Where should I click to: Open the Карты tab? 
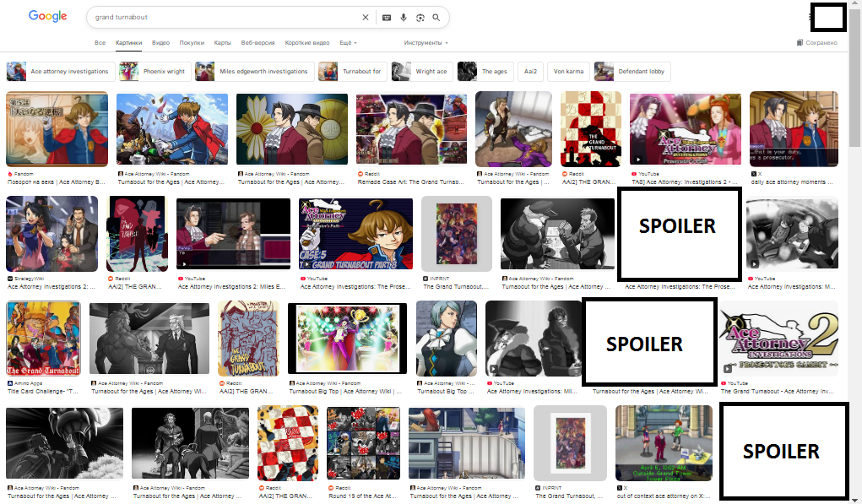pos(223,43)
